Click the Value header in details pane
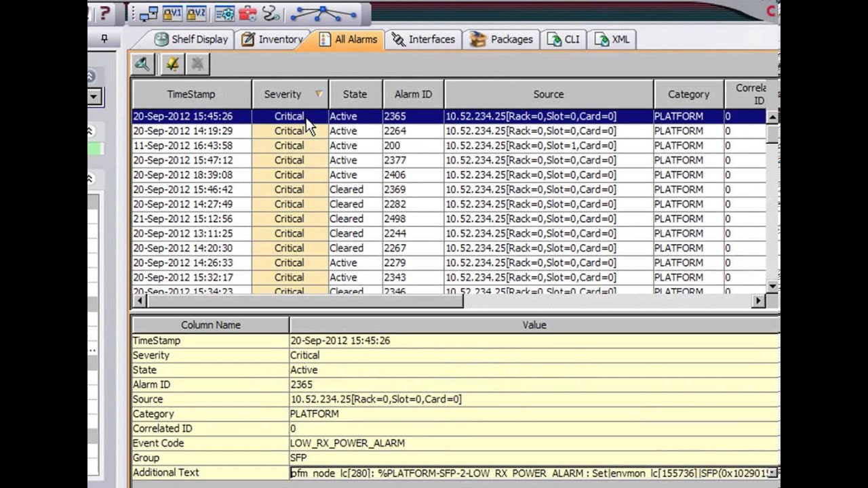 point(534,325)
